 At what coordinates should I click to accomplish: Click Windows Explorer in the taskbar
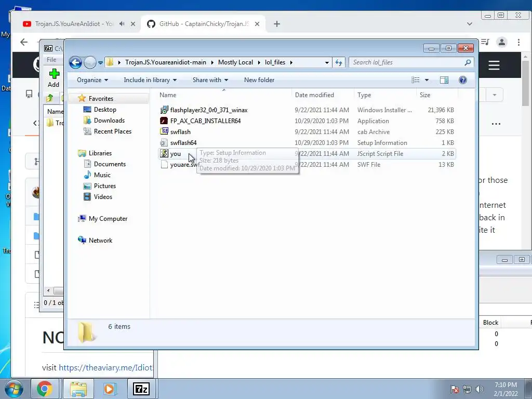(78, 389)
